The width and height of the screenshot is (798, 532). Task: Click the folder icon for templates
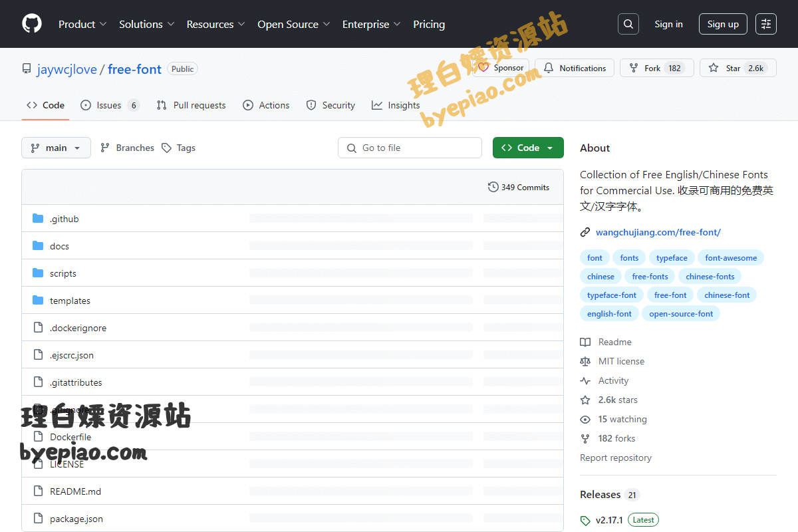[38, 301]
